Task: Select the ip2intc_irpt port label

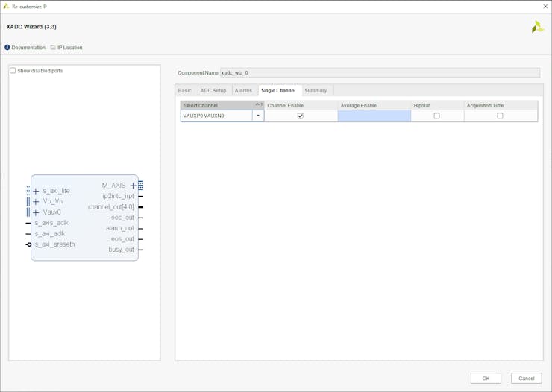Action: [x=119, y=196]
